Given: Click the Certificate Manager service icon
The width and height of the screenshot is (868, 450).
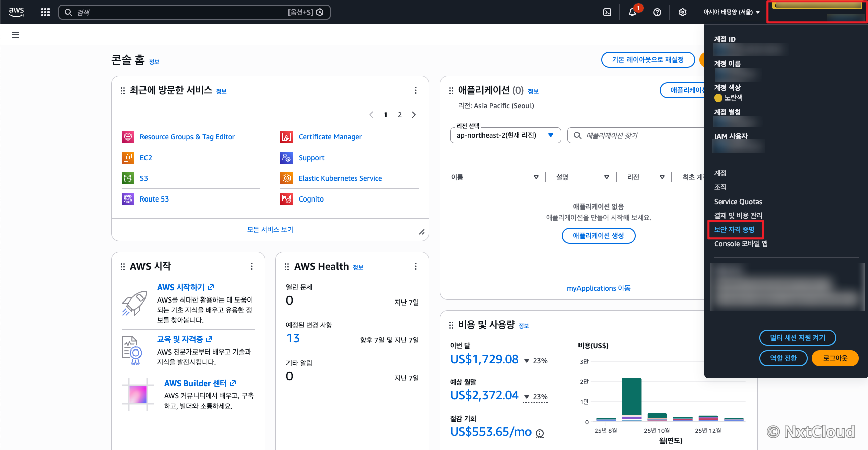Looking at the screenshot, I should (286, 137).
